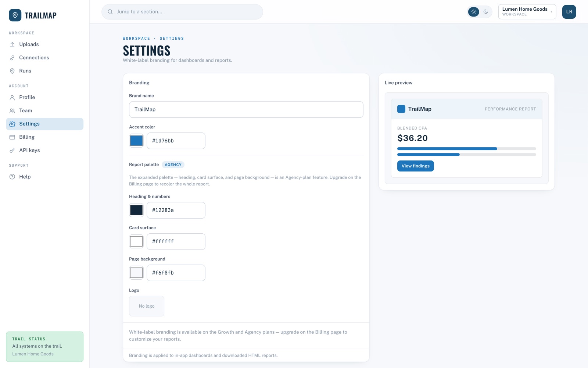The width and height of the screenshot is (588, 368).
Task: Click the Workspace breadcrumb link
Action: click(136, 38)
